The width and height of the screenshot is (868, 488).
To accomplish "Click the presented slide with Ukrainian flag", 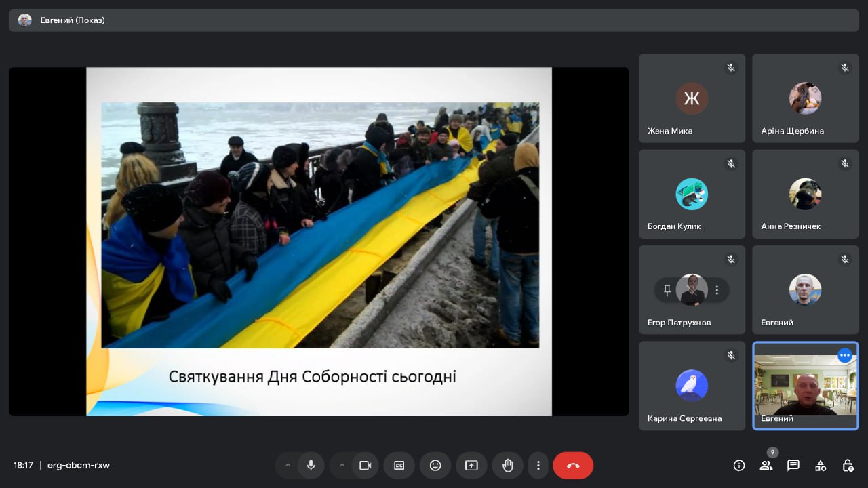I will coord(319,241).
